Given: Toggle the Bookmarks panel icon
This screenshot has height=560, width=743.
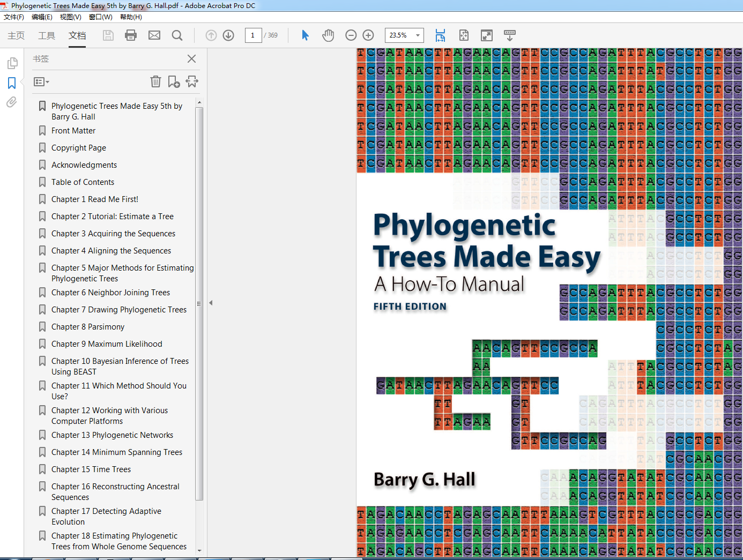Looking at the screenshot, I should point(12,83).
